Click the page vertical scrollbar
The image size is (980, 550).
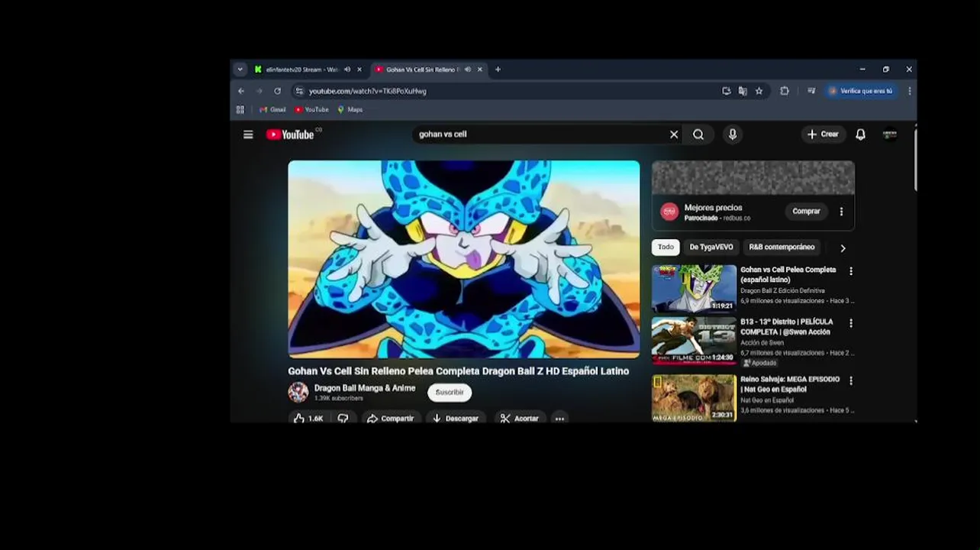pos(914,161)
